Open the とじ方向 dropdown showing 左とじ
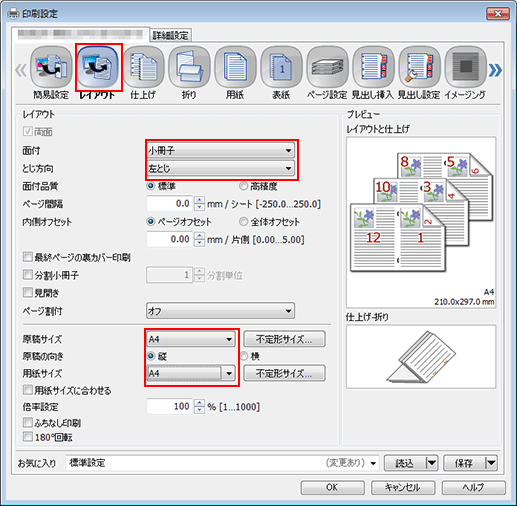This screenshot has width=517, height=506. click(x=220, y=169)
